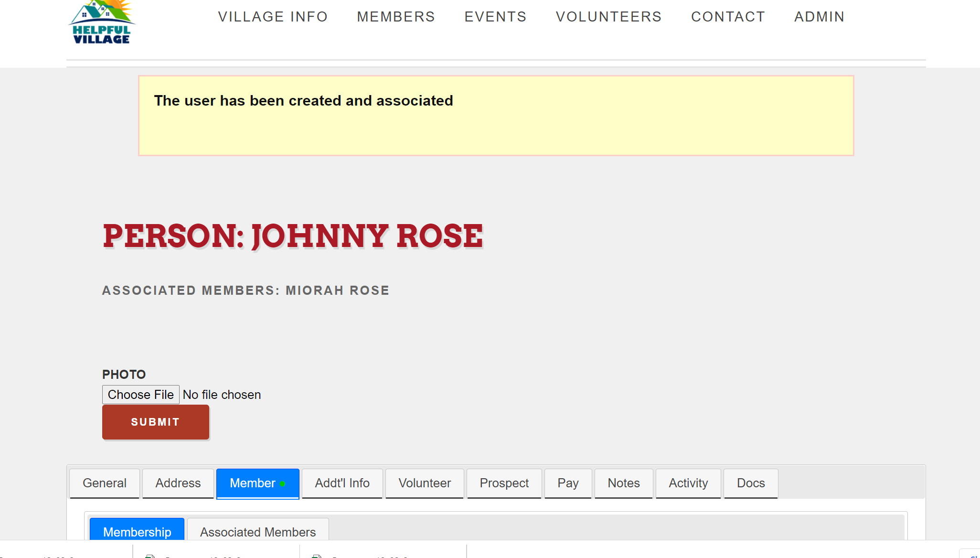
Task: Open the Addt'l Info tab
Action: [x=342, y=483]
